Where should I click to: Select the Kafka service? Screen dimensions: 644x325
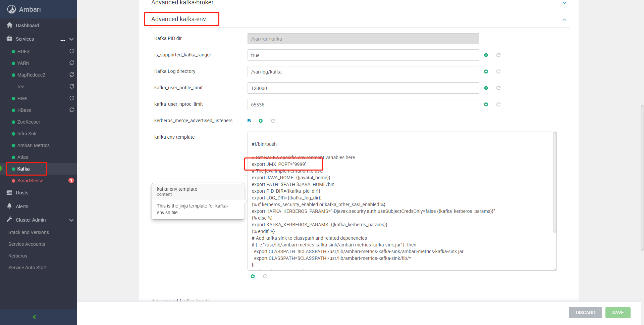pos(23,169)
